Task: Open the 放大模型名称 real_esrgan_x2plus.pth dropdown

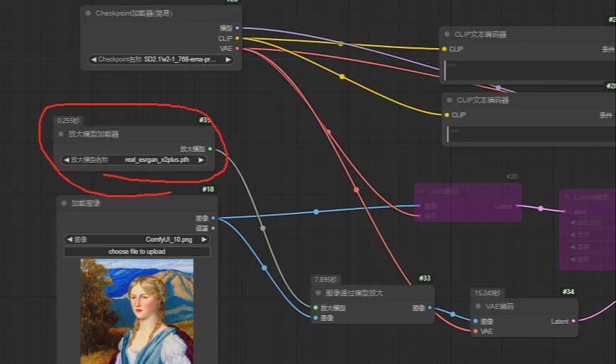Action: 134,160
